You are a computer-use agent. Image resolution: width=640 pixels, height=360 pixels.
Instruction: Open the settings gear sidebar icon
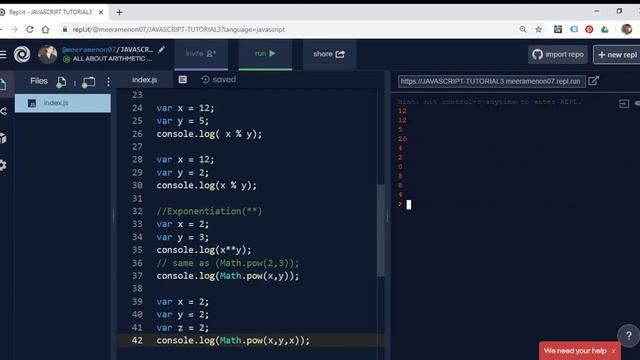[x=3, y=165]
